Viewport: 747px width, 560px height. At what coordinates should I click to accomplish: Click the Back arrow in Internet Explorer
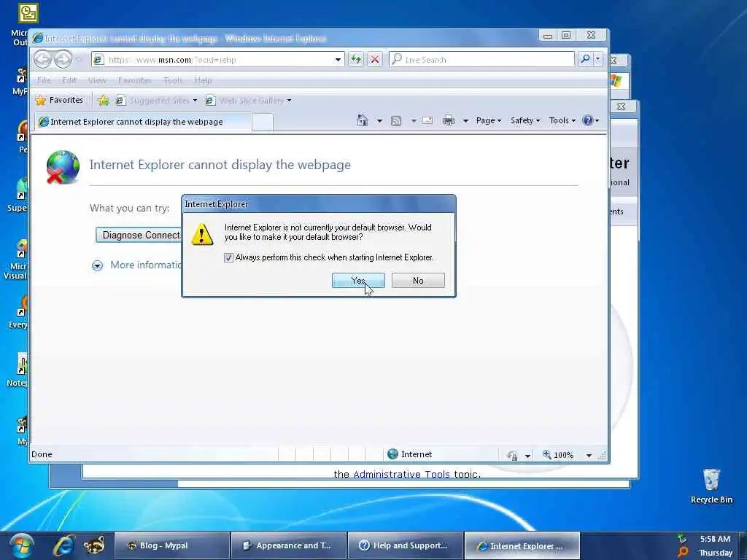[43, 60]
